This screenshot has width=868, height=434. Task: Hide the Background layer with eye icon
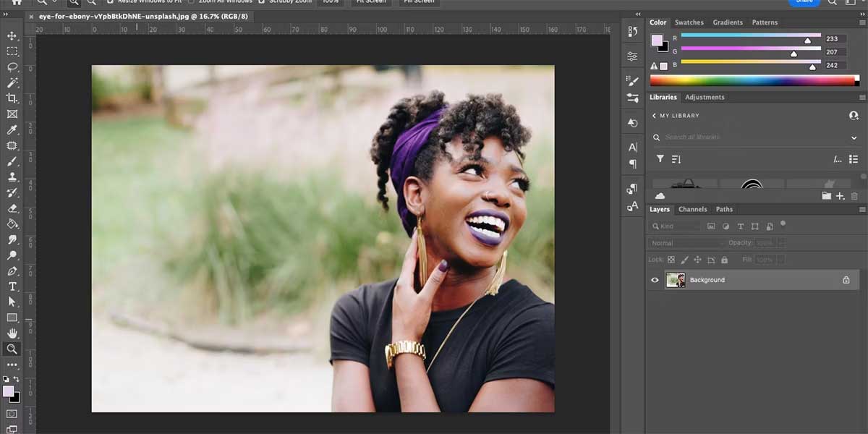coord(655,280)
